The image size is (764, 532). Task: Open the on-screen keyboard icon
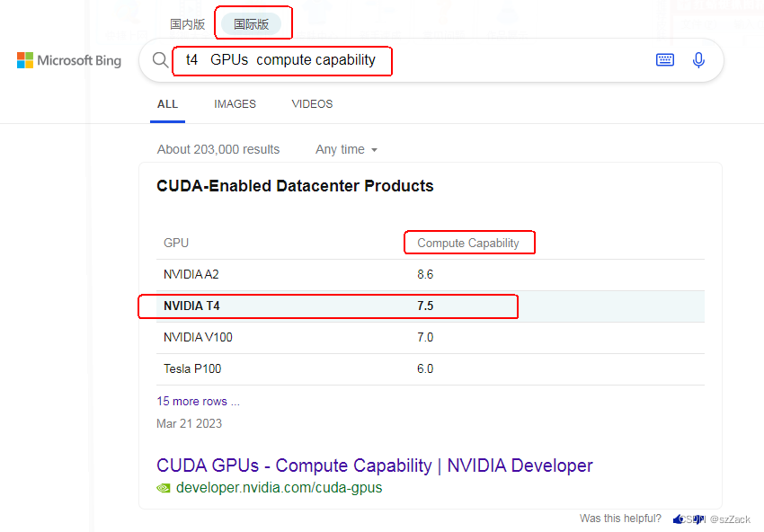pyautogui.click(x=664, y=60)
